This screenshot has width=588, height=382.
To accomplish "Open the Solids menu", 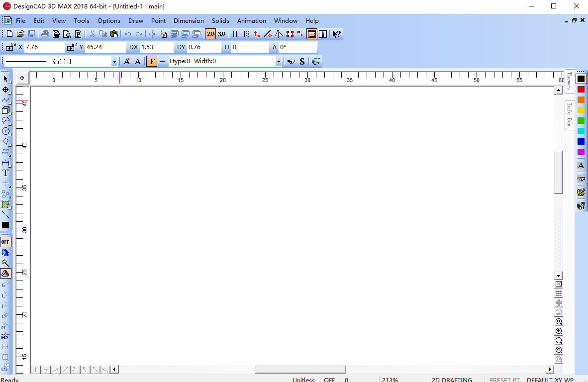I will click(x=220, y=20).
